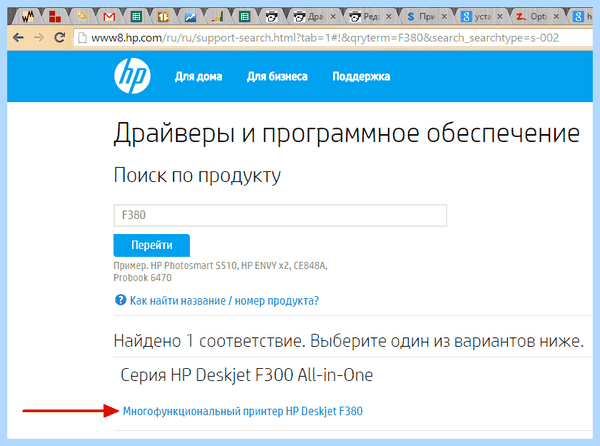600x446 pixels.
Task: Switch to the red squares pinned tab
Action: tap(55, 17)
